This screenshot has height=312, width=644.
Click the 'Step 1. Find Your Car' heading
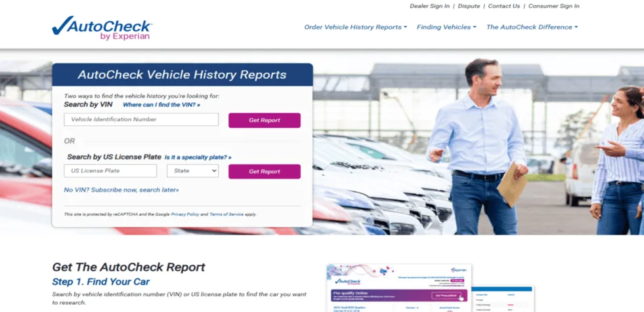pyautogui.click(x=100, y=282)
